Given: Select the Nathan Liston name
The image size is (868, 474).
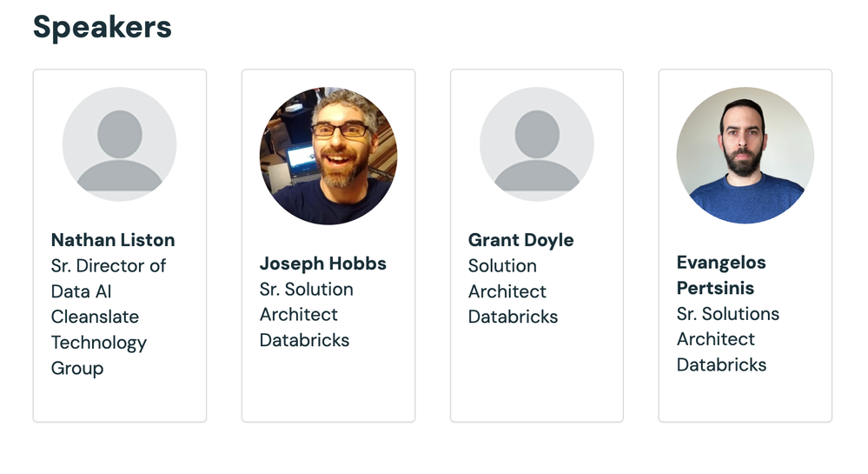Looking at the screenshot, I should click(x=113, y=240).
